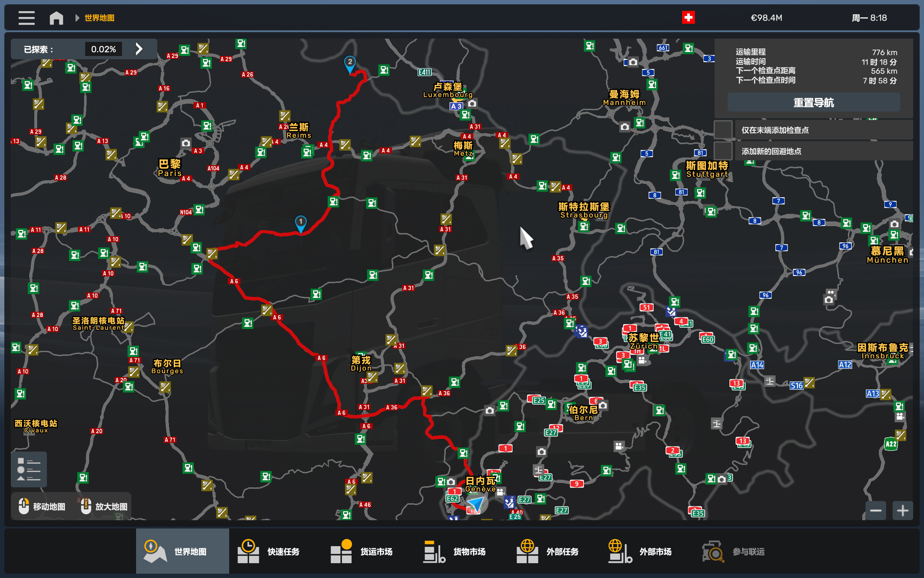Viewport: 924px width, 578px height.
Task: Expand the 已探索 exploration panel arrow
Action: click(139, 49)
